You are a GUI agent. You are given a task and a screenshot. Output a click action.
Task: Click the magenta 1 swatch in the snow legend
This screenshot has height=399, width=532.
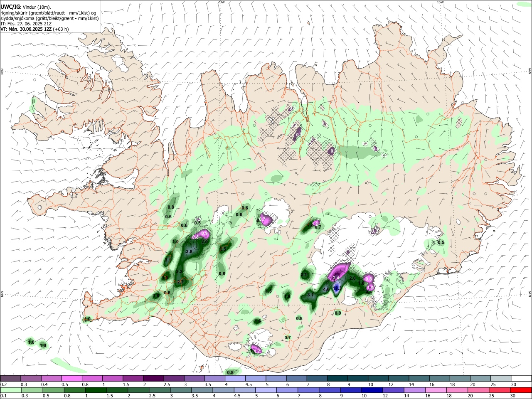pos(112,378)
